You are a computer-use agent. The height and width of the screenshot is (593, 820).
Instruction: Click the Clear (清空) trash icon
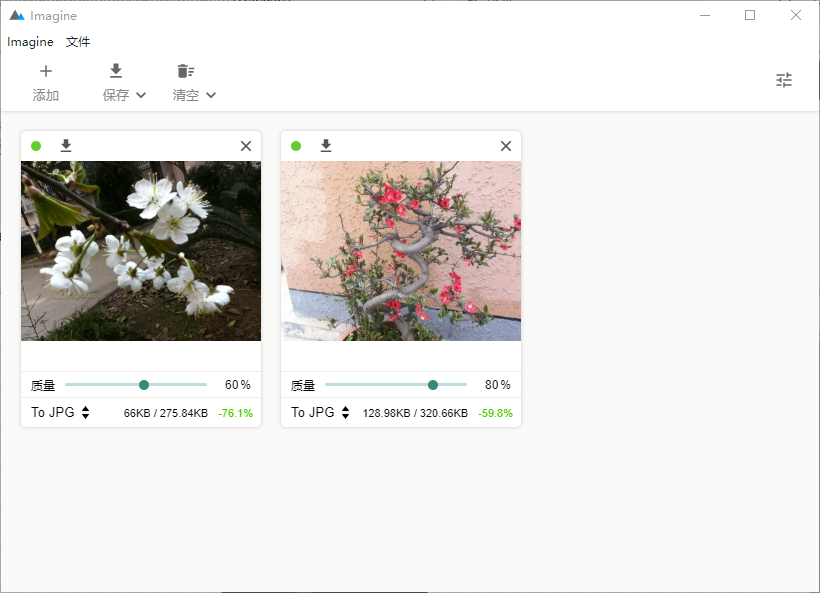pyautogui.click(x=185, y=71)
